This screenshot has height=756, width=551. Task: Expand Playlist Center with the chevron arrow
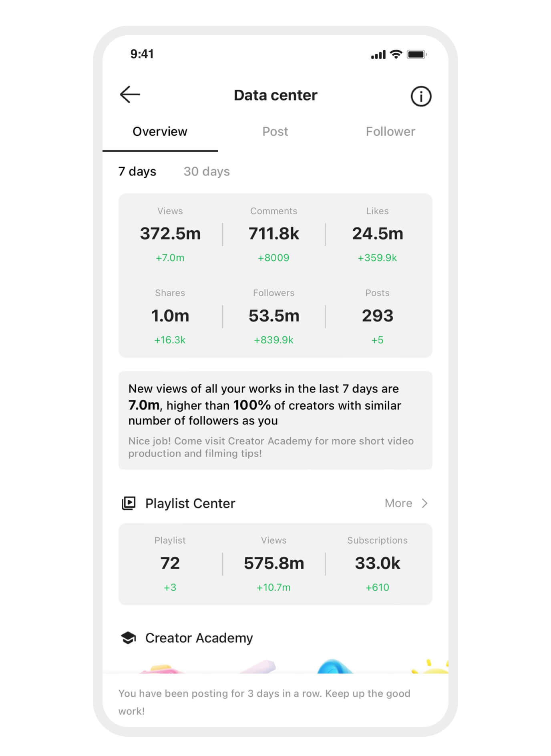coord(425,503)
